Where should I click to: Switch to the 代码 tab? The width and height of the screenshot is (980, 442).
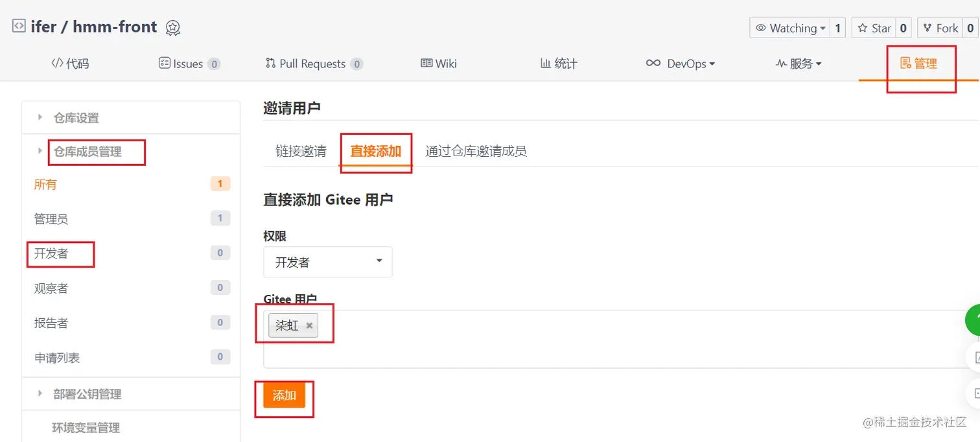tap(70, 64)
